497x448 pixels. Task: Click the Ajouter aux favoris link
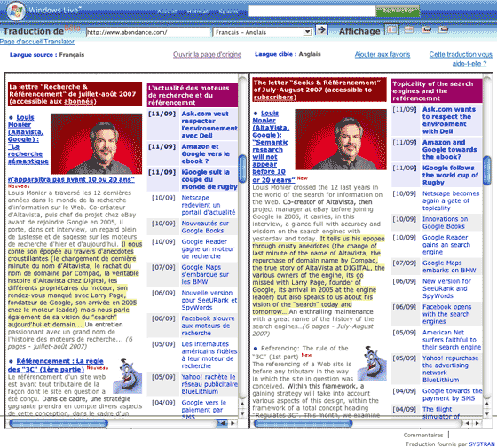point(383,54)
